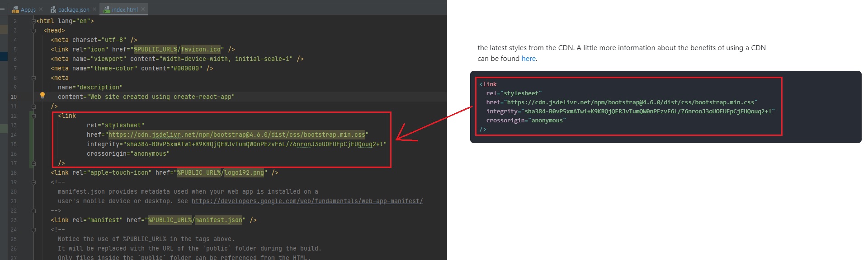The height and width of the screenshot is (260, 868).
Task: Click rel="stylesheet" in the documentation snippet
Action: pos(514,93)
